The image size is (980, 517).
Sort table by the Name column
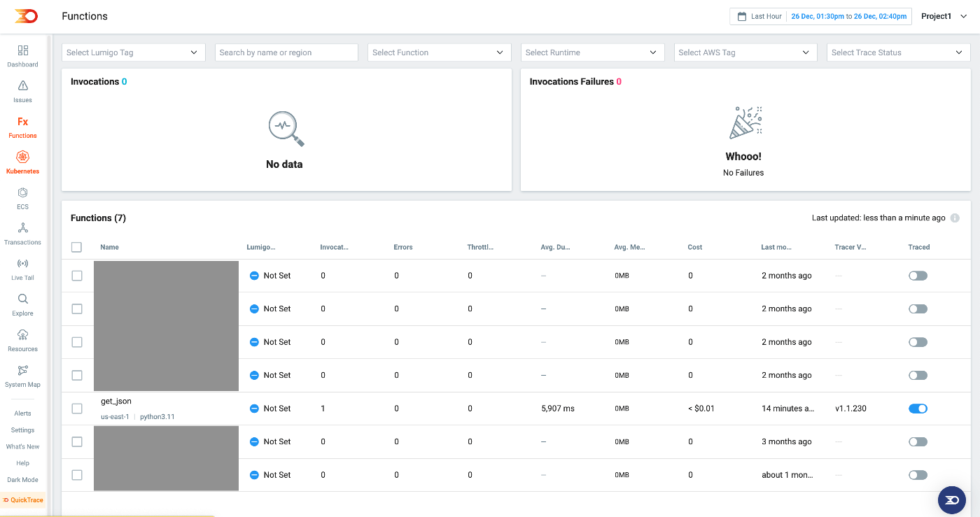(109, 247)
